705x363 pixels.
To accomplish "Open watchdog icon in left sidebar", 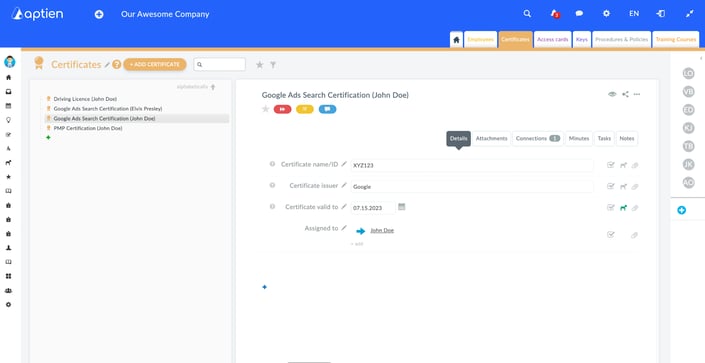I will point(8,163).
